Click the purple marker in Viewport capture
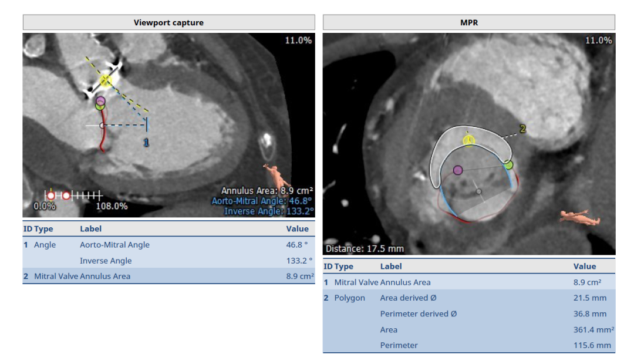The width and height of the screenshot is (634, 364). (100, 101)
